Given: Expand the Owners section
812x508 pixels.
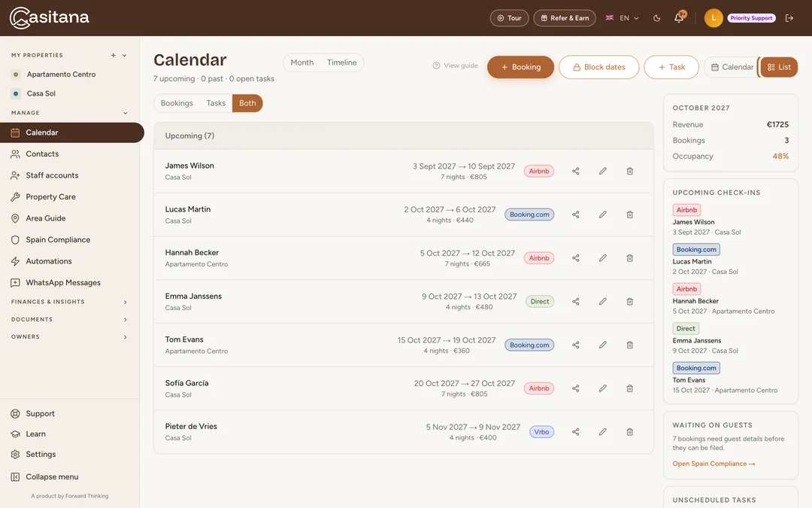Looking at the screenshot, I should [x=70, y=337].
